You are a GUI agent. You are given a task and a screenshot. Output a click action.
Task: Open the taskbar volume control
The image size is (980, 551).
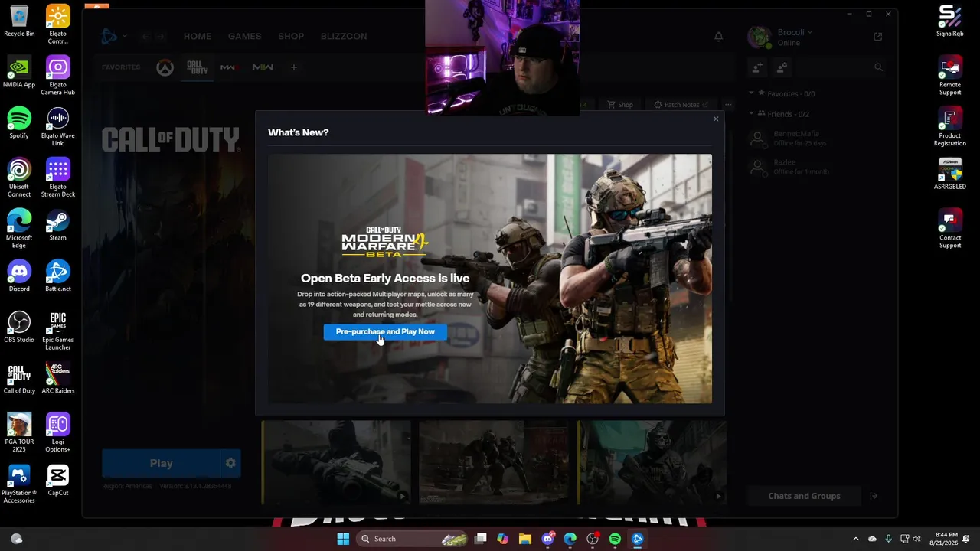[916, 539]
